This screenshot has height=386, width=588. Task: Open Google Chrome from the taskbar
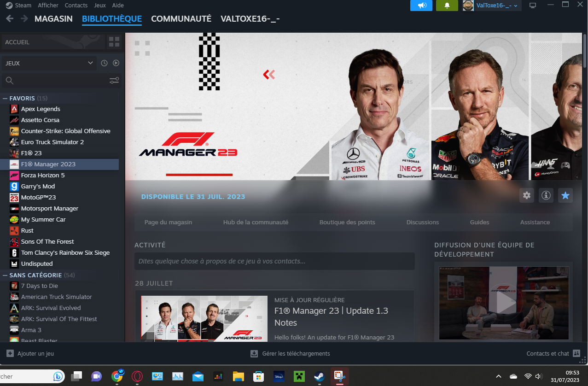point(117,376)
